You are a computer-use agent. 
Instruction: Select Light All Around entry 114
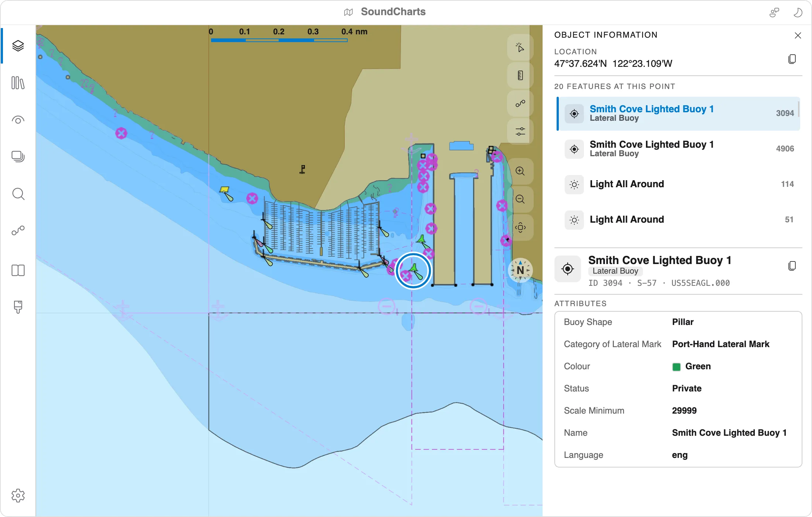[678, 184]
